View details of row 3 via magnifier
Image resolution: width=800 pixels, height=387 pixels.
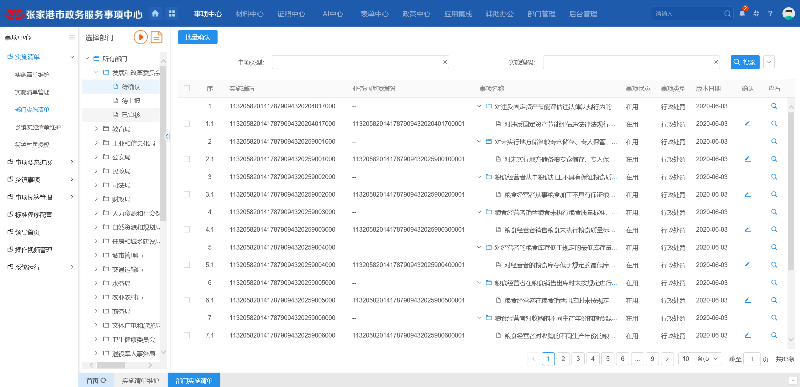click(774, 176)
